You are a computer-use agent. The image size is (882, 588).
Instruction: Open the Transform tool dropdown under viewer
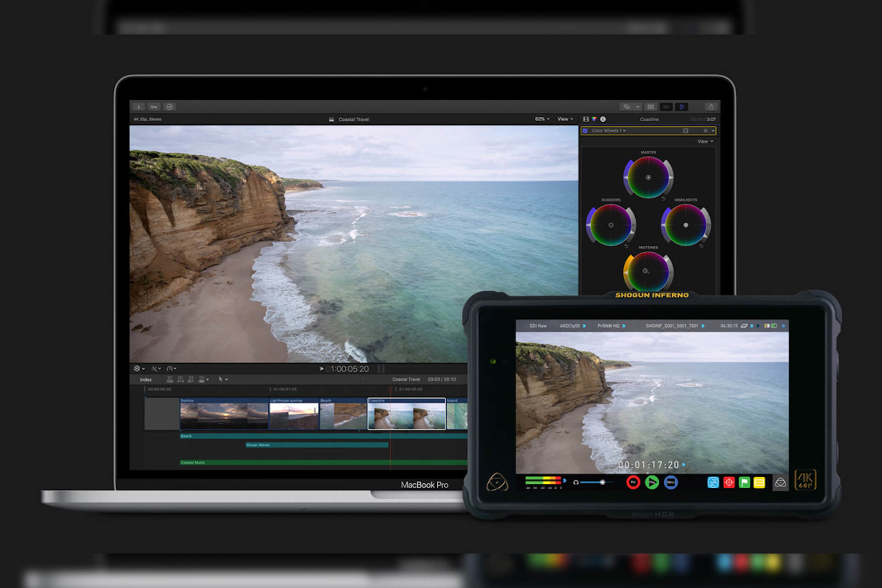point(139,368)
